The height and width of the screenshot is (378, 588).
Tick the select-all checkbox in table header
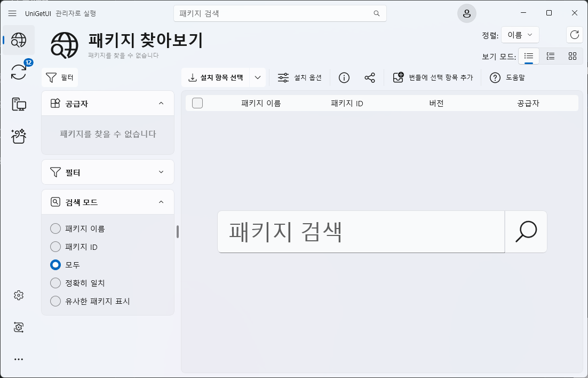pyautogui.click(x=197, y=103)
